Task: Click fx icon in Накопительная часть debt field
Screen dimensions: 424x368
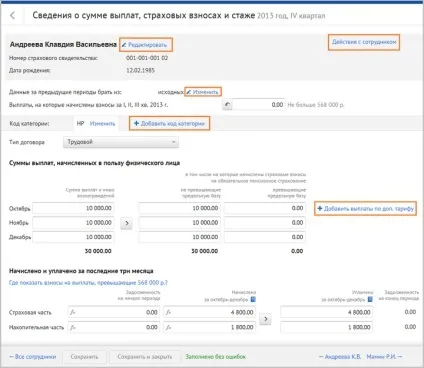Action: [73, 327]
